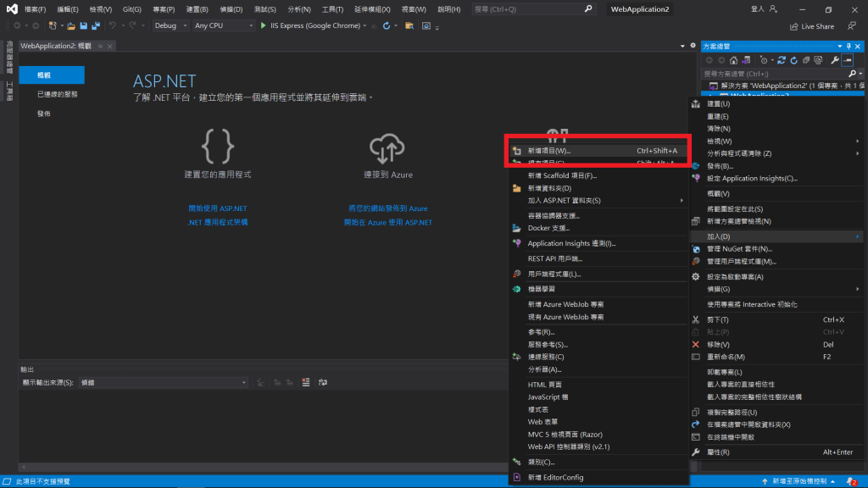Image resolution: width=868 pixels, height=488 pixels.
Task: Choose 屬性(R) in project context menu
Action: click(x=777, y=452)
